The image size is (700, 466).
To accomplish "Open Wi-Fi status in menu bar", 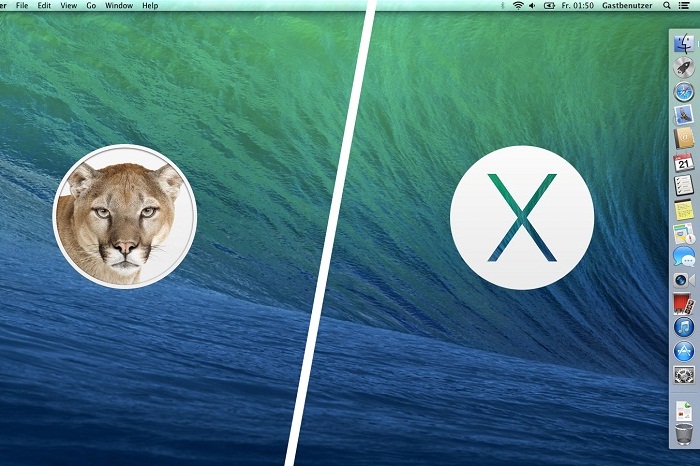I will coord(518,5).
